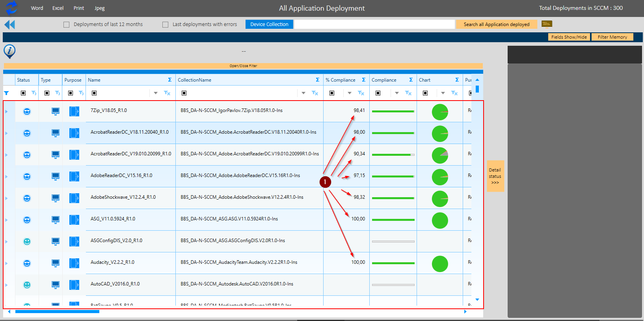Toggle the CollectionName column filter checkbox

click(184, 93)
